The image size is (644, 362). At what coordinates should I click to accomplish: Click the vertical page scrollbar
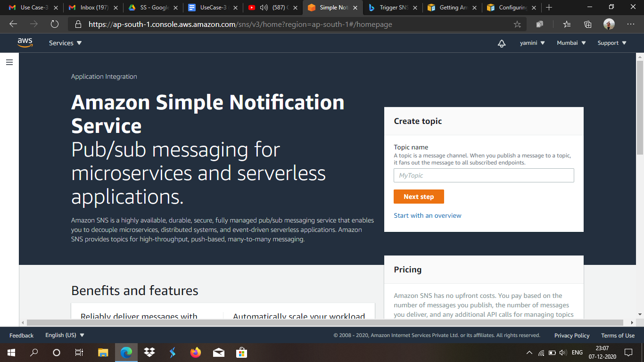(x=640, y=107)
